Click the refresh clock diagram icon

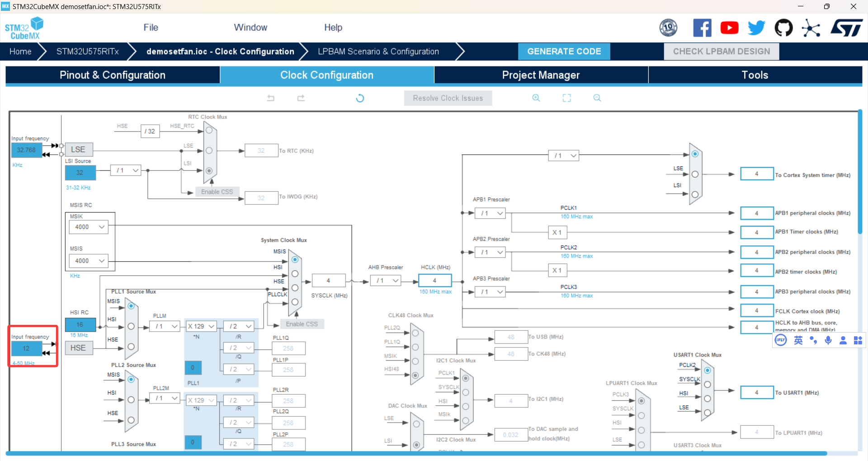[x=360, y=98]
